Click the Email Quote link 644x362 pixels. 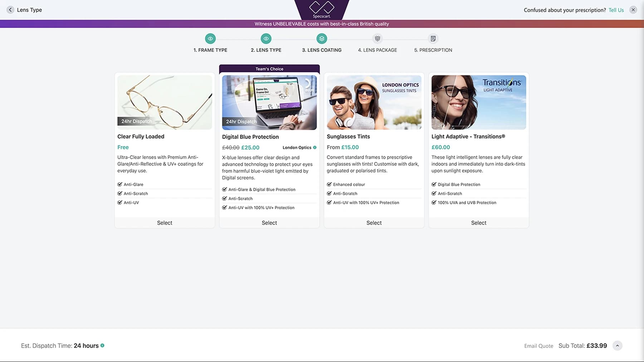click(x=538, y=346)
